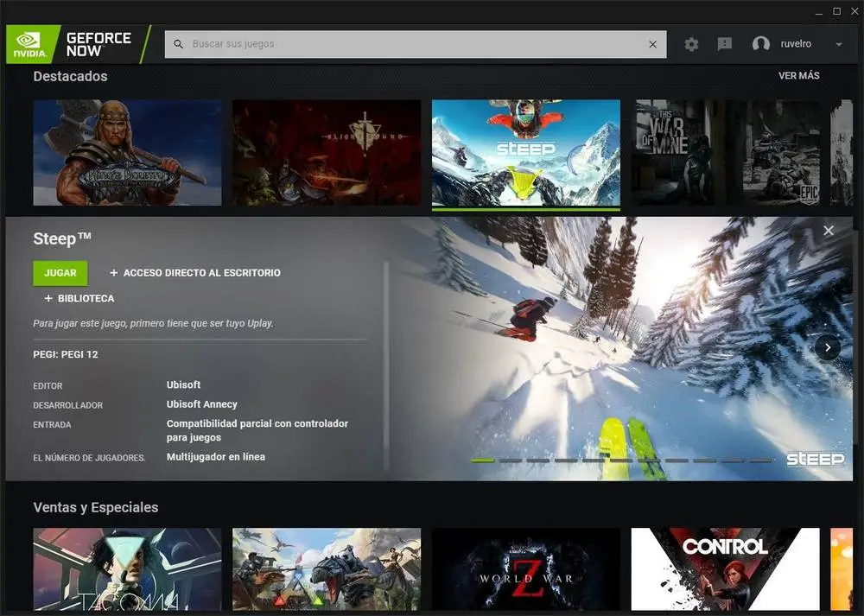Open the ARK dinosaur game thumbnail

[x=327, y=569]
